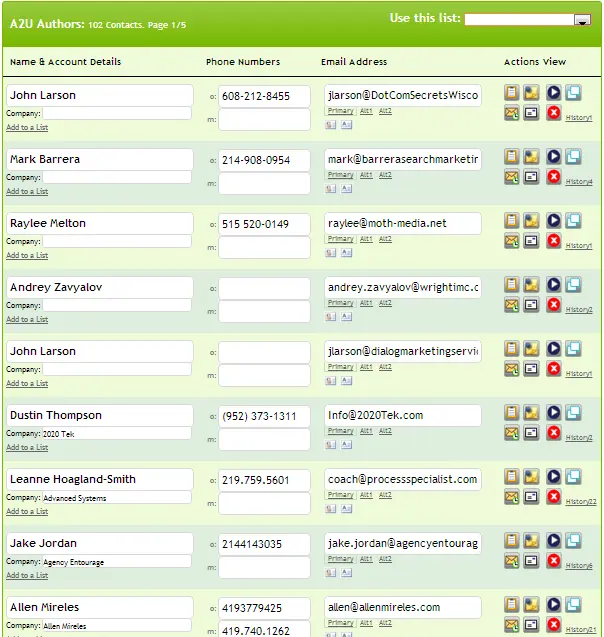Open History21 link for Allen Mireles
604x637 pixels.
pyautogui.click(x=581, y=630)
